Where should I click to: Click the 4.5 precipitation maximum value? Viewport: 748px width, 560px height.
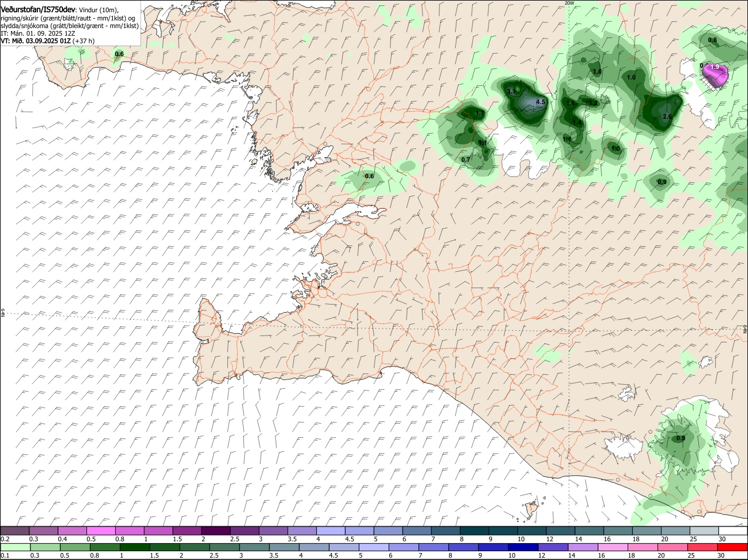coord(541,102)
